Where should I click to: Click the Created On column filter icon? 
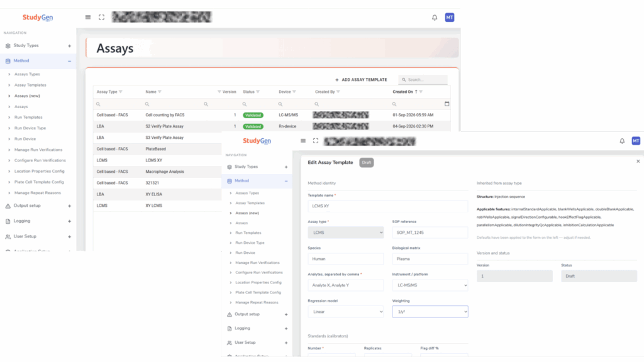click(x=421, y=92)
